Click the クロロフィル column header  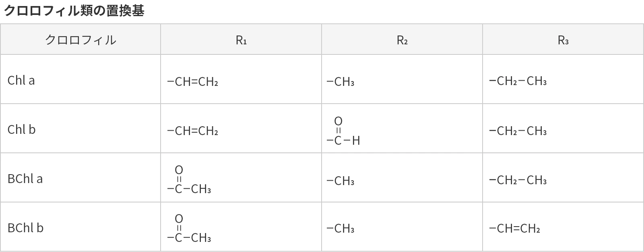80,40
